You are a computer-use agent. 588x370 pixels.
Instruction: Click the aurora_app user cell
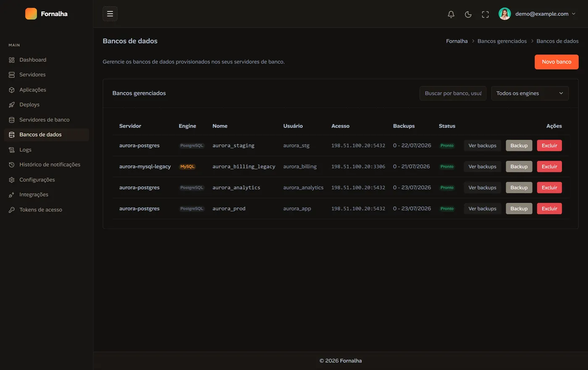[x=297, y=209]
